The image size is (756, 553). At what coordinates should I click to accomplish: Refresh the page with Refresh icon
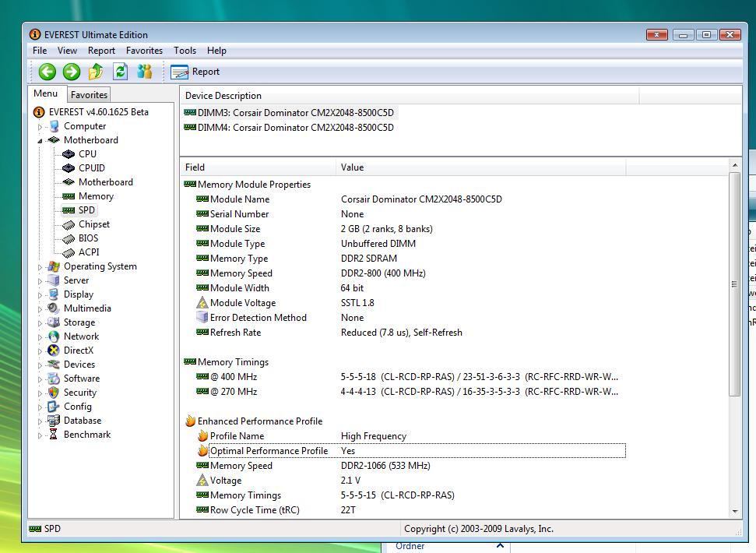120,72
